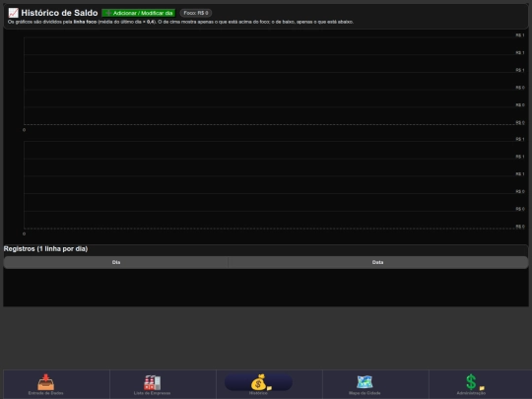Click the Mapa da Cidade tab label
The height and width of the screenshot is (399, 532).
365,393
